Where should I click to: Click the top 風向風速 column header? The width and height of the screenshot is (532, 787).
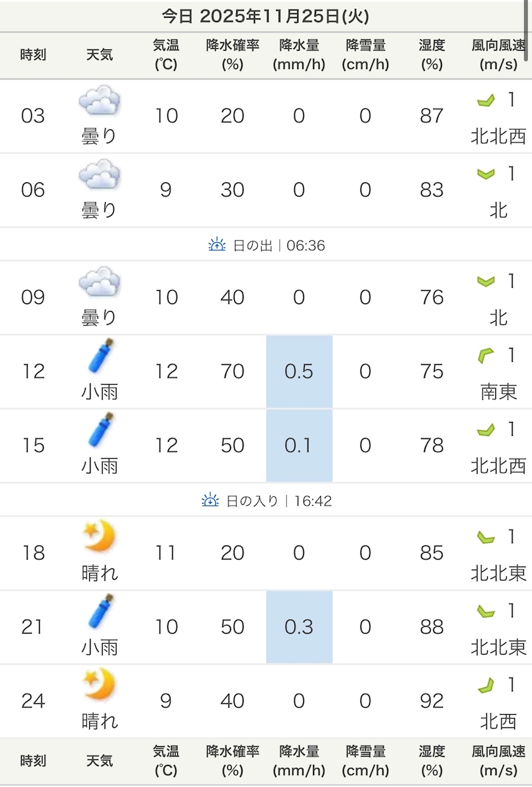coord(498,55)
